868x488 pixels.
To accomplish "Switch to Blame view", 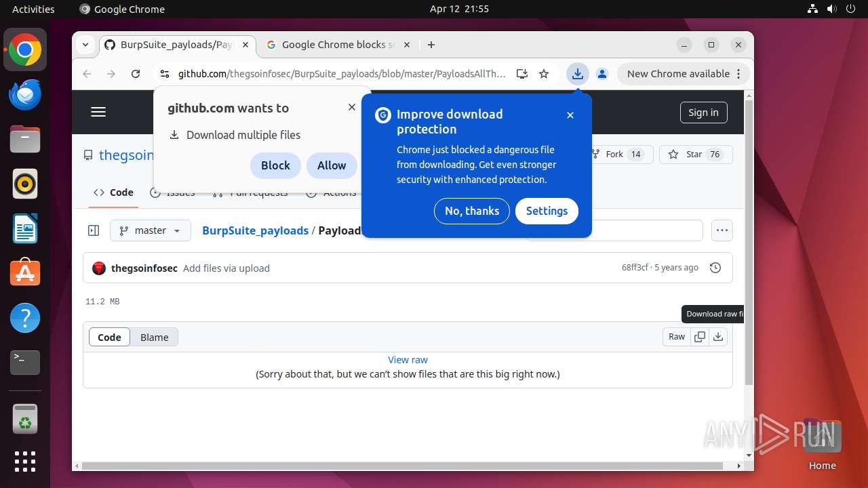I will click(x=155, y=337).
